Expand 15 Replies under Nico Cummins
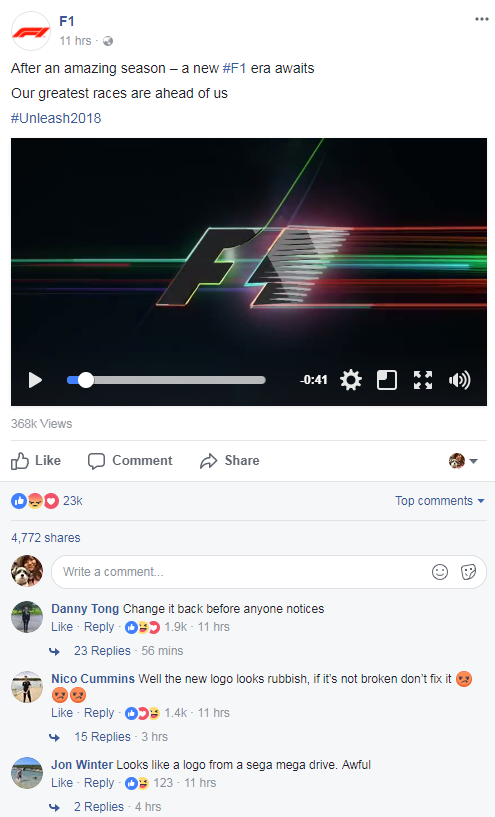 pyautogui.click(x=102, y=737)
